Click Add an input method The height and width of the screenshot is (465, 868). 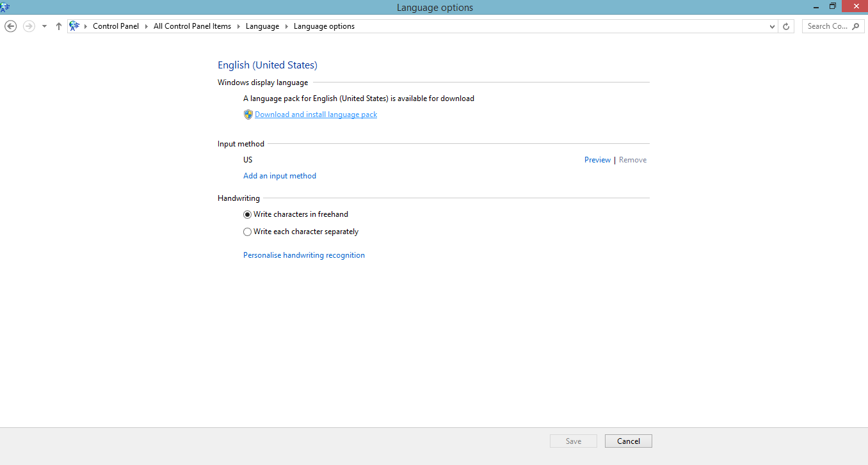click(280, 176)
